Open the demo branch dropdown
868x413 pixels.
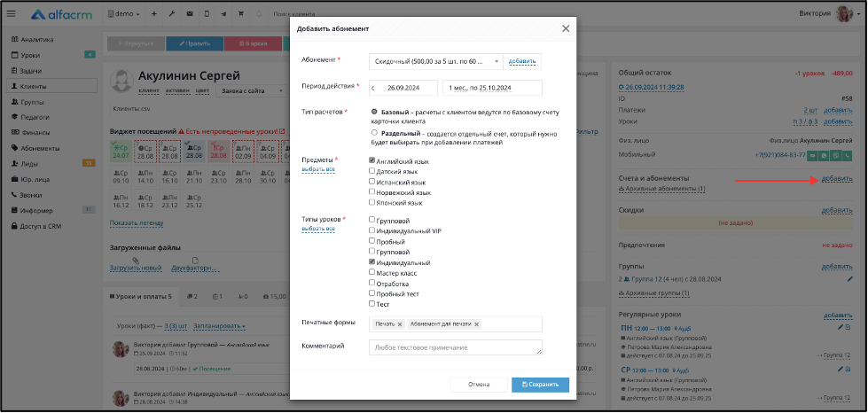pos(124,14)
